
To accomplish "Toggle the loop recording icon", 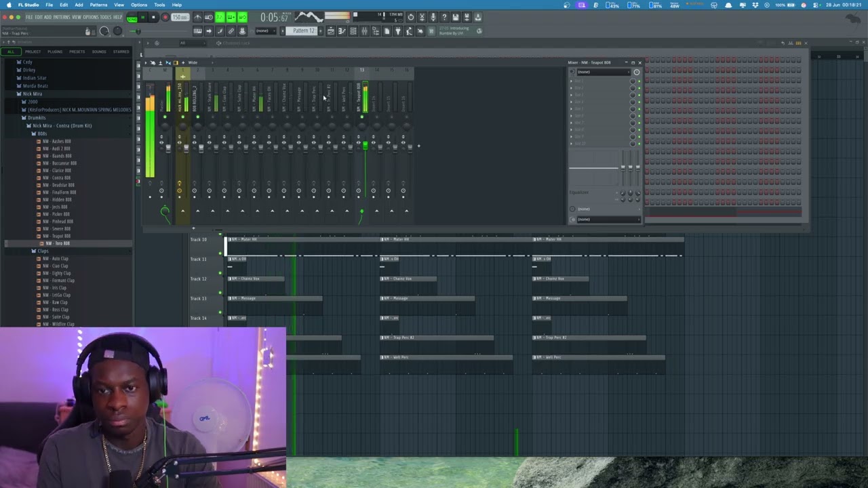I will click(243, 17).
